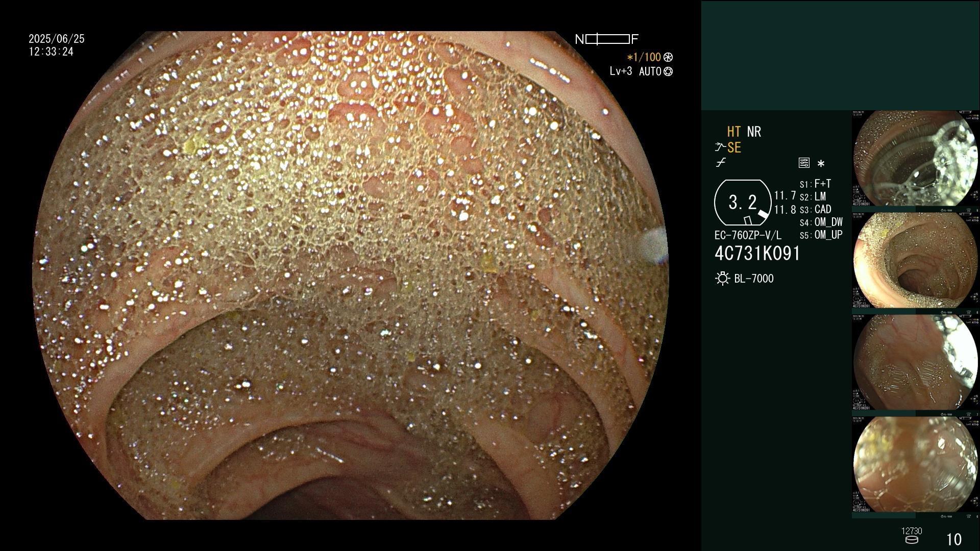Click the shutter speed icon beside 1/100

click(x=668, y=58)
